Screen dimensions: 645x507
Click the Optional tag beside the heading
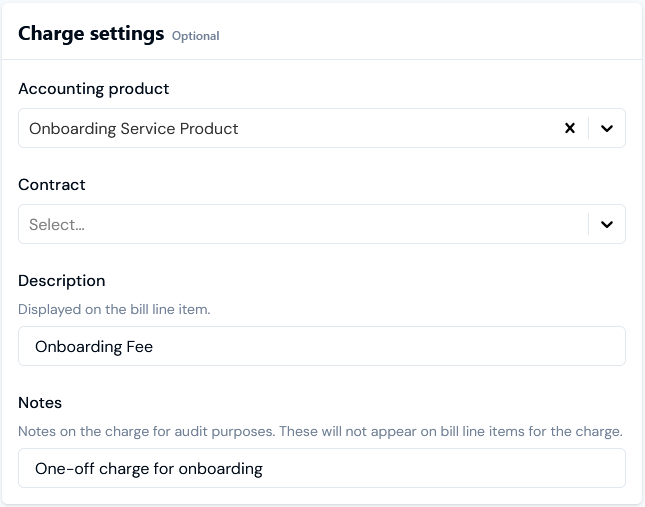pos(195,36)
